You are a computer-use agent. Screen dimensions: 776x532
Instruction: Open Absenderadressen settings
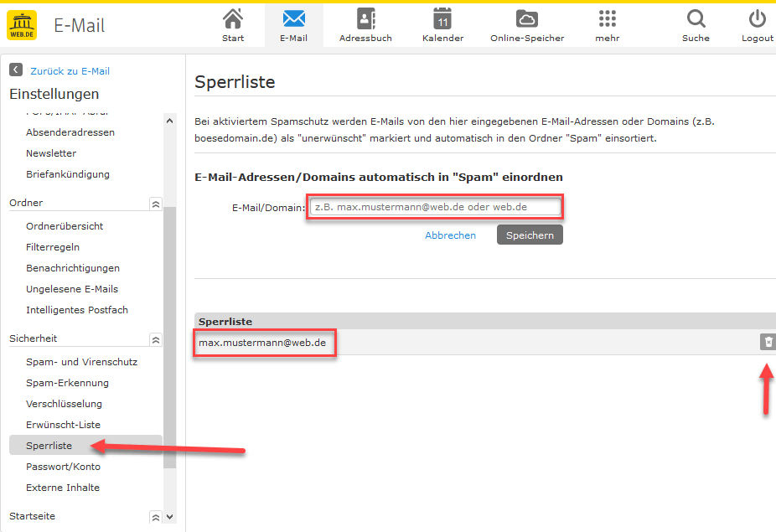tap(70, 132)
